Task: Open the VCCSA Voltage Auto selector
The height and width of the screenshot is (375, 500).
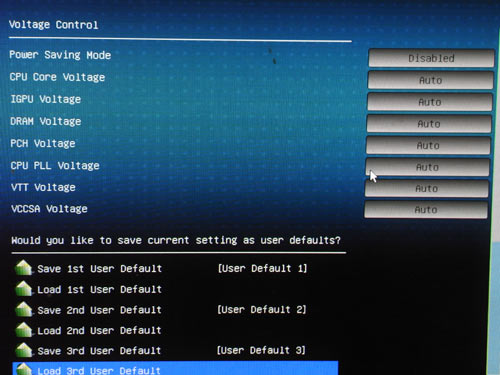Action: tap(426, 210)
